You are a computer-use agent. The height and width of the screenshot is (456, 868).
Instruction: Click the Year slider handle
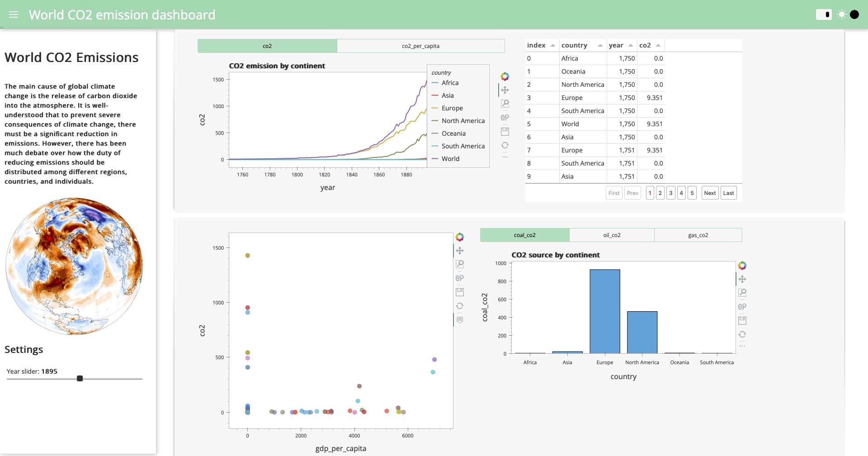click(x=80, y=379)
